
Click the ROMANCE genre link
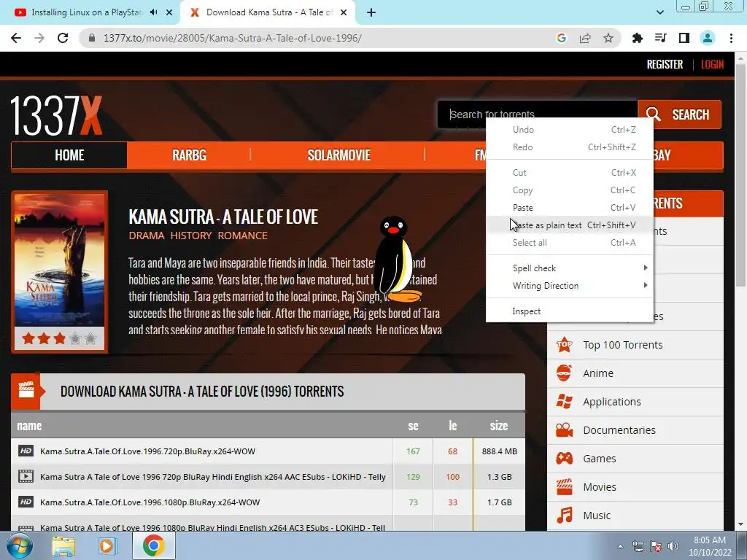(242, 236)
